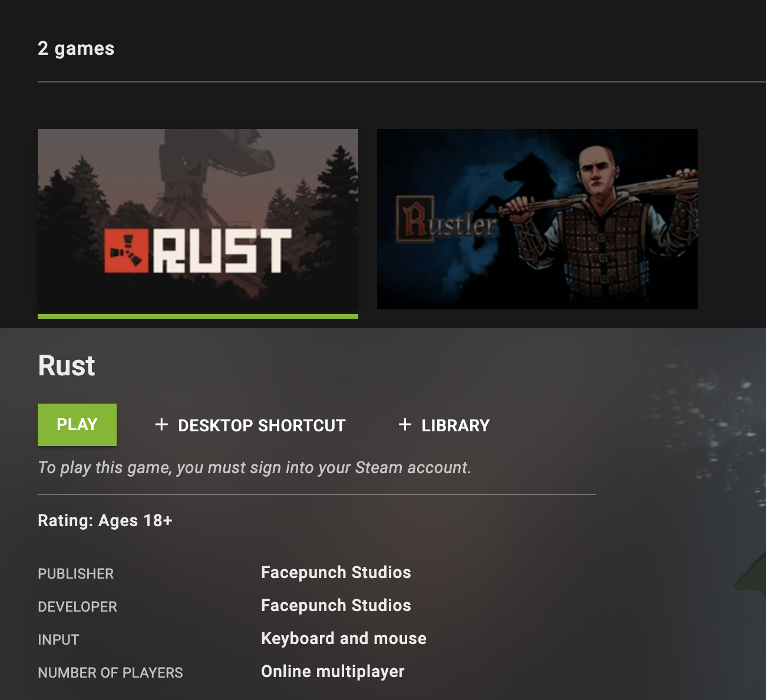
Task: Select the Rust game thumbnail
Action: [x=198, y=222]
